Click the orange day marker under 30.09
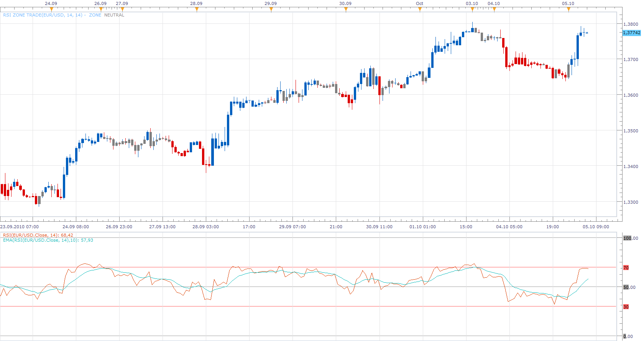 (346, 10)
